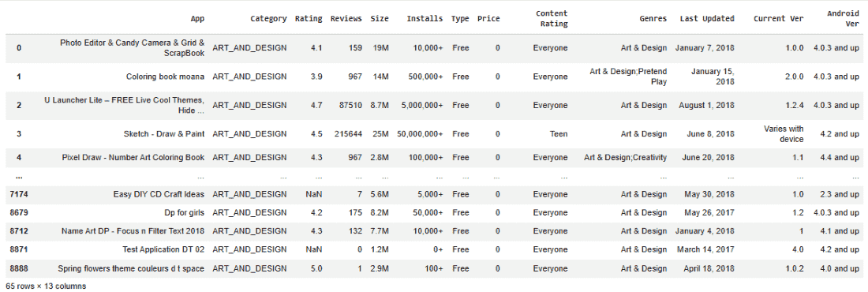
Task: Select the Coloring book moana cell
Action: tap(166, 77)
